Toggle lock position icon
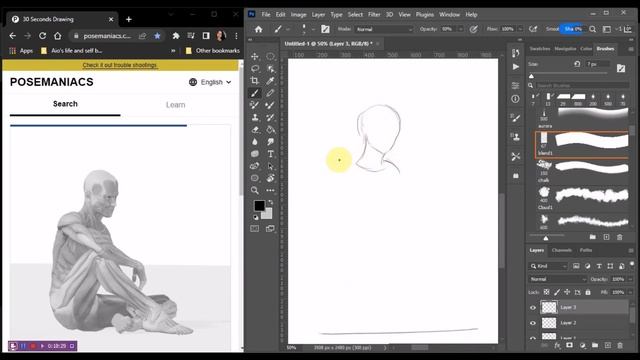 tap(567, 292)
